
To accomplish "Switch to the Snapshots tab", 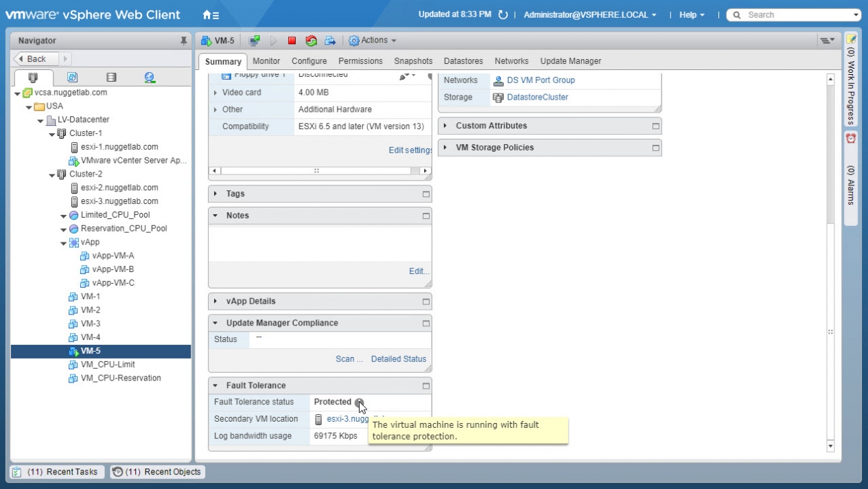I will click(413, 61).
